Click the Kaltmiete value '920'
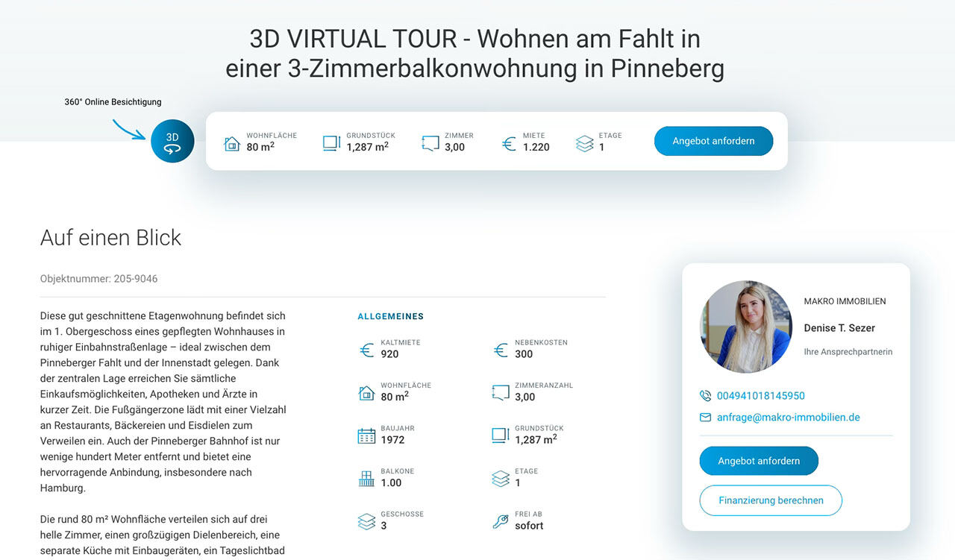955x560 pixels. coord(389,354)
